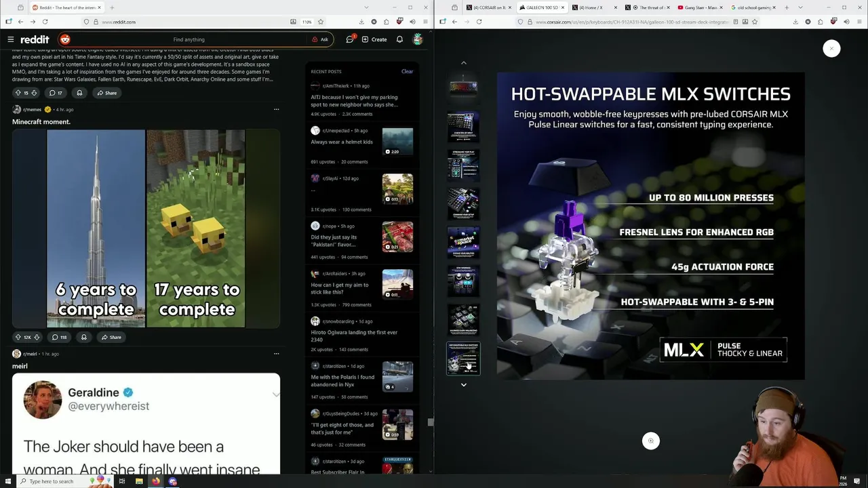Open the 17 comments on top post

[x=56, y=93]
